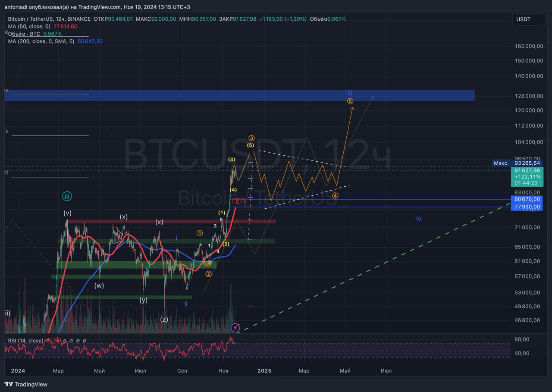Click the RSI 40,00 axis label
Image resolution: width=552 pixels, height=392 pixels.
[x=522, y=353]
